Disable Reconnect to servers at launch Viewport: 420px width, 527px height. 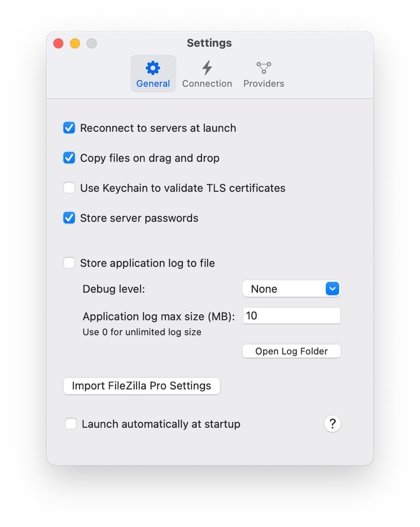click(69, 128)
